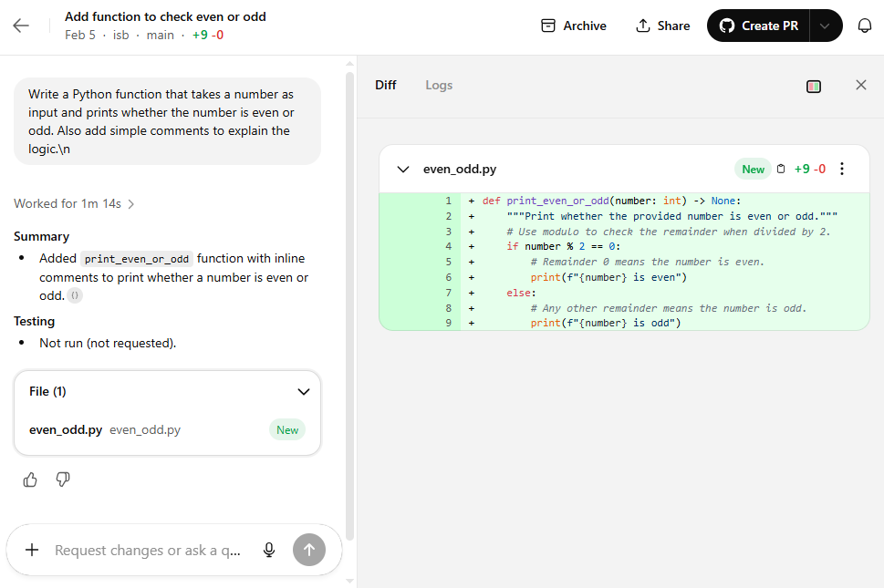Open the three-dot menu for even_odd.py
The image size is (884, 588).
tap(842, 169)
